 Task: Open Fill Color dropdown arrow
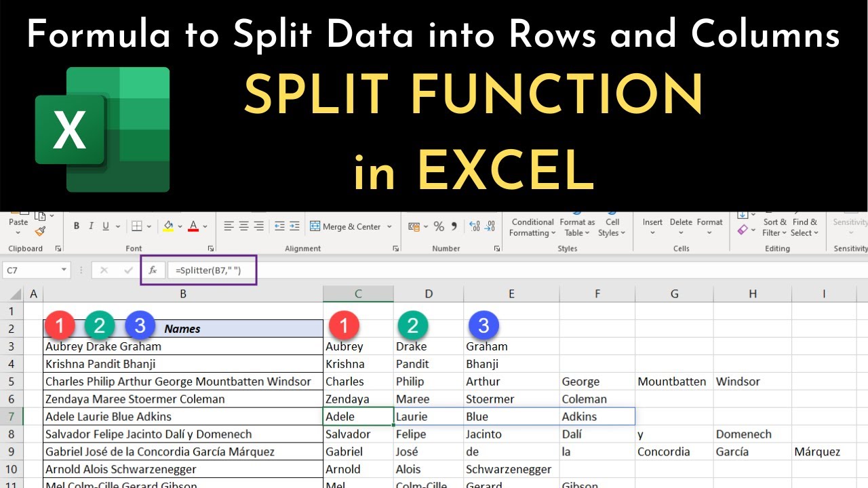[x=180, y=226]
